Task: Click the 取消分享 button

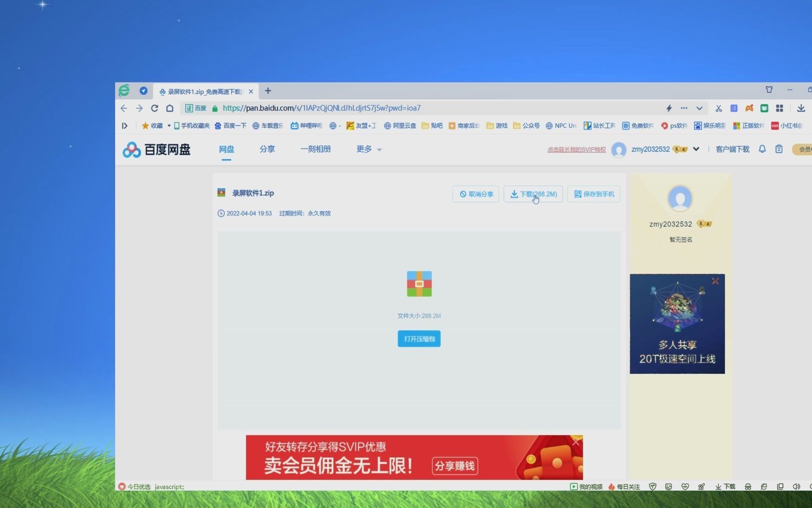Action: click(476, 194)
